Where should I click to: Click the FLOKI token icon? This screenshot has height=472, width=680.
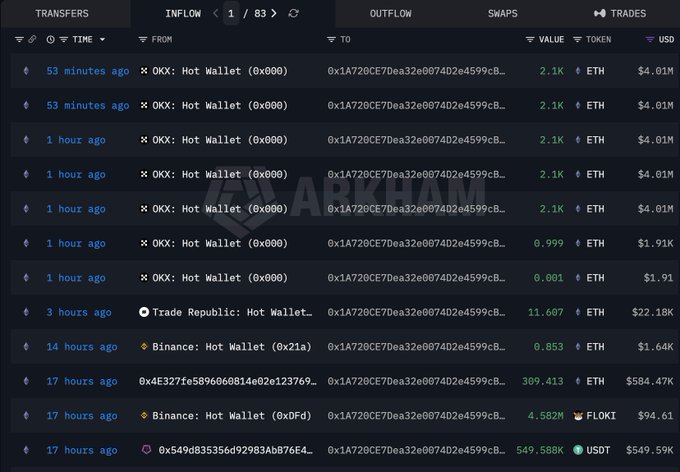(578, 416)
